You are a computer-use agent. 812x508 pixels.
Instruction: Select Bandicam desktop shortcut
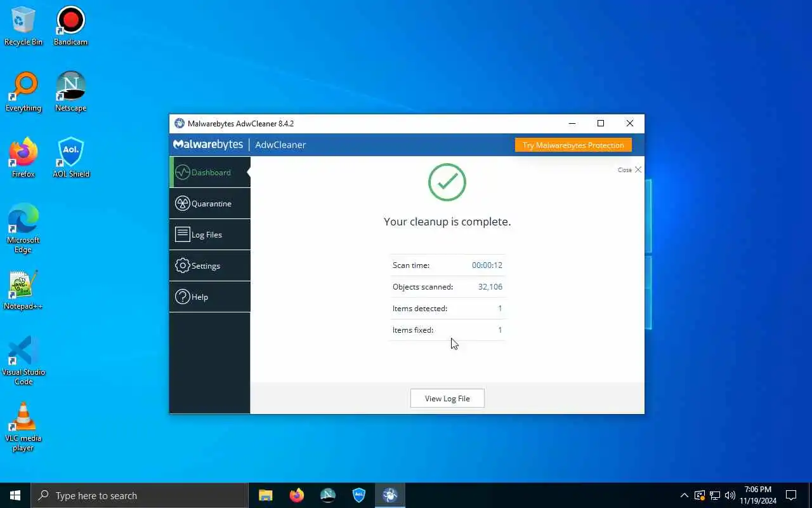click(70, 27)
